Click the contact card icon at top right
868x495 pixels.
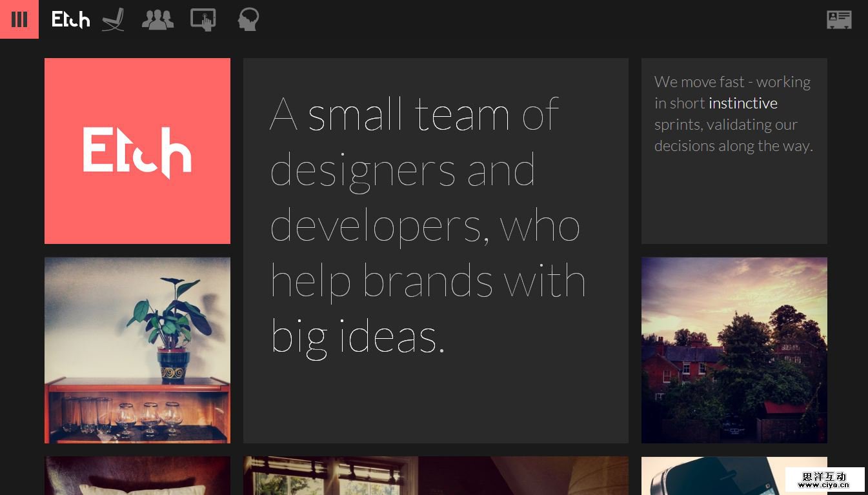tap(839, 19)
